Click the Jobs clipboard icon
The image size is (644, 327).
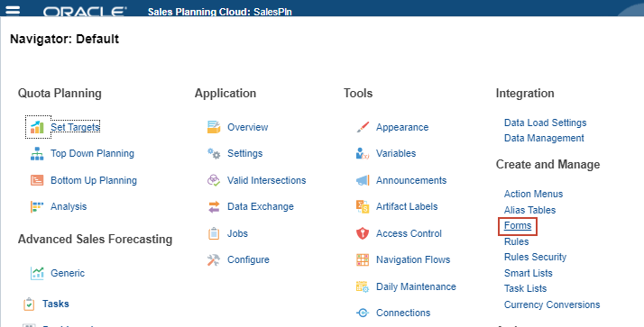tap(214, 233)
